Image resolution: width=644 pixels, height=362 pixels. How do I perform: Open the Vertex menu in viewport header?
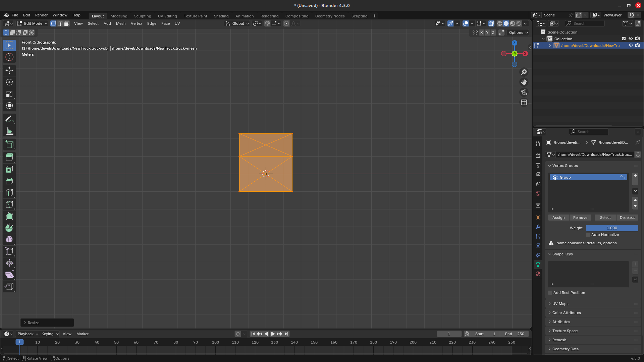pos(137,23)
